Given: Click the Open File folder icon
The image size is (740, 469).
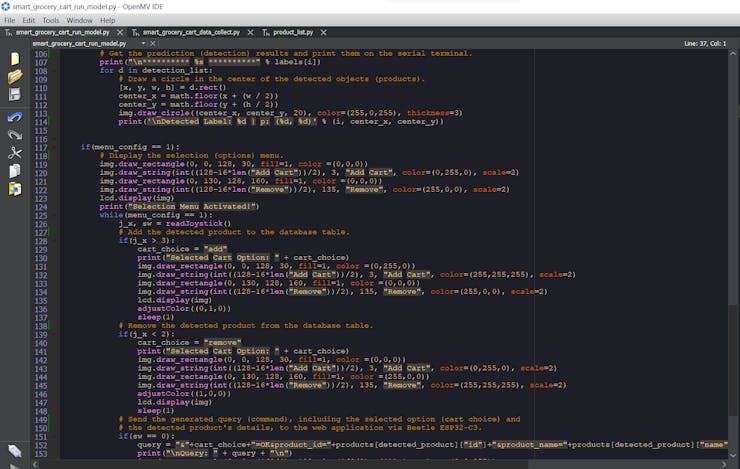Looking at the screenshot, I should [x=14, y=76].
